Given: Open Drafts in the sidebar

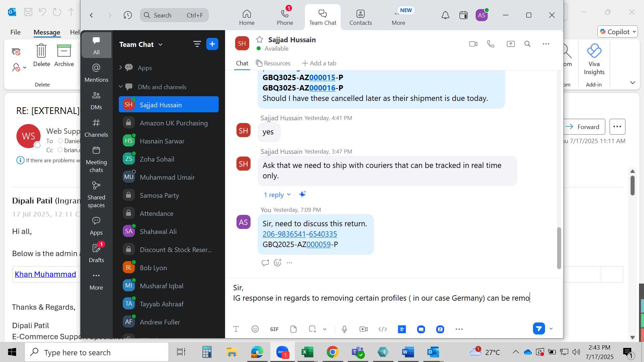Looking at the screenshot, I should point(96,253).
